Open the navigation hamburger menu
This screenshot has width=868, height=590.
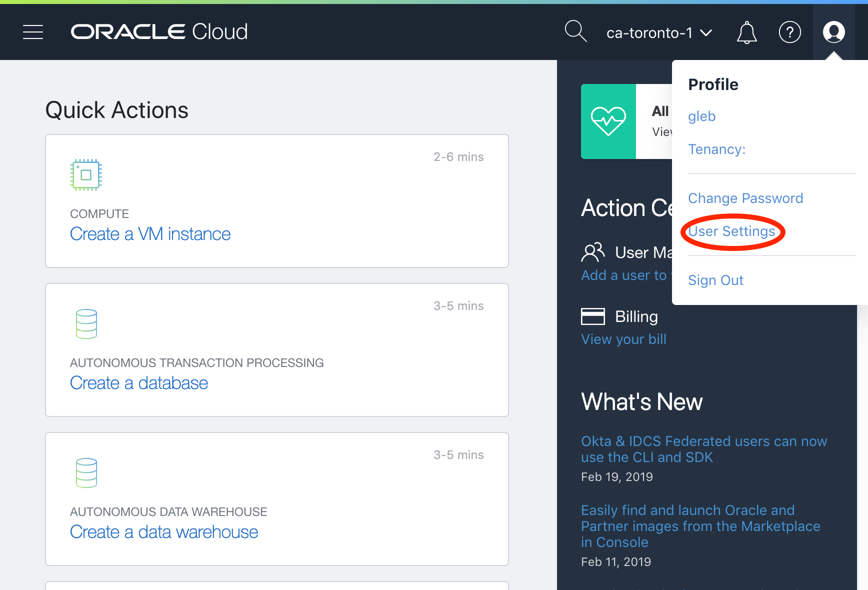click(x=32, y=31)
